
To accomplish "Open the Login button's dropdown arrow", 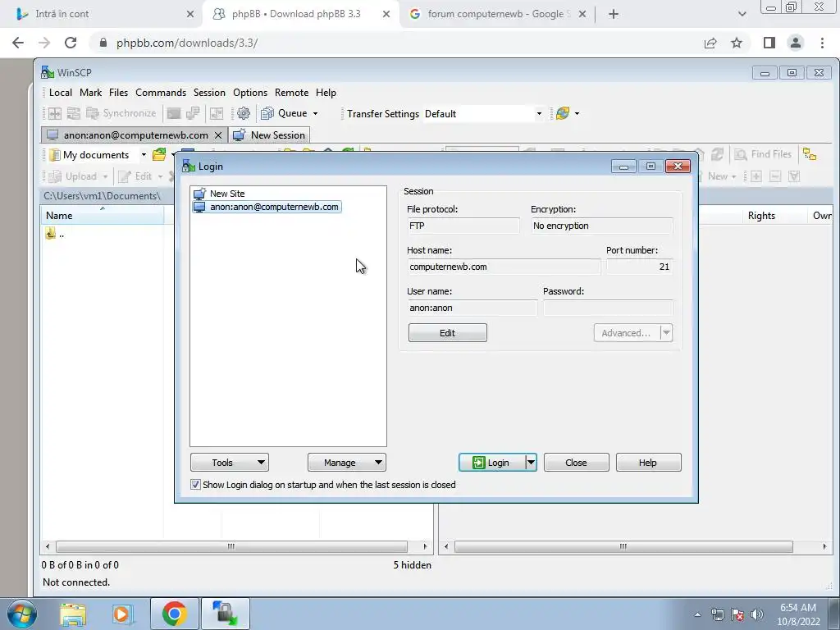I will [x=531, y=463].
